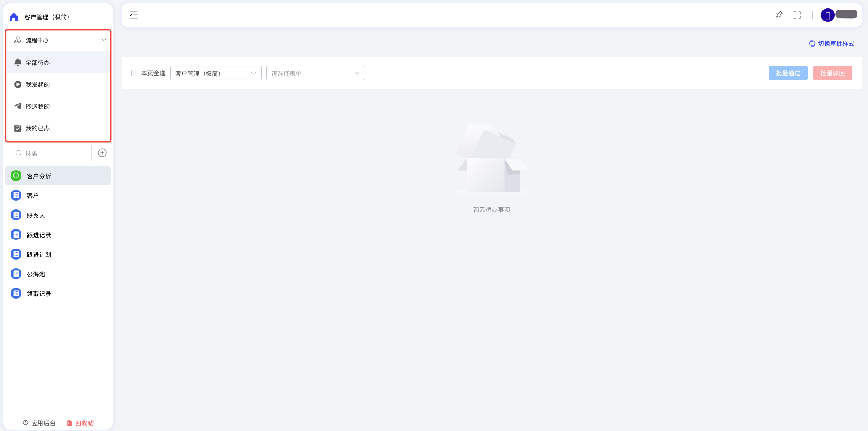Image resolution: width=868 pixels, height=431 pixels.
Task: Click the 批量驳回 button
Action: click(x=832, y=73)
